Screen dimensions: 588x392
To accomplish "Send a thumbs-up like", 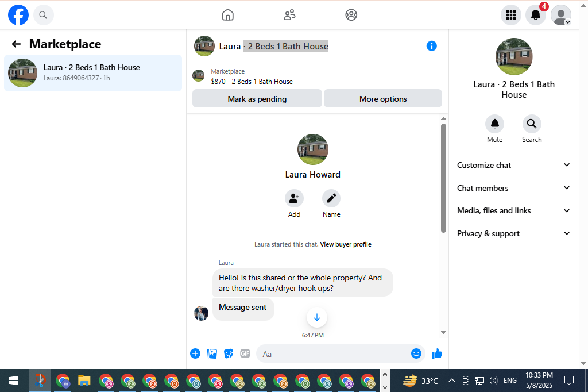I will click(437, 353).
